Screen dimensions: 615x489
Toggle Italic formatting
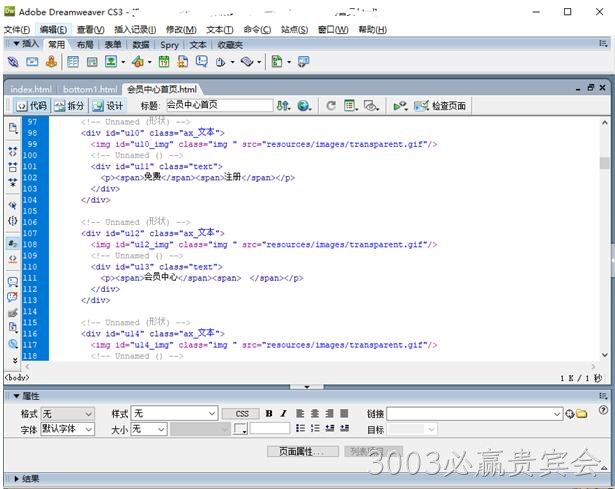[284, 413]
